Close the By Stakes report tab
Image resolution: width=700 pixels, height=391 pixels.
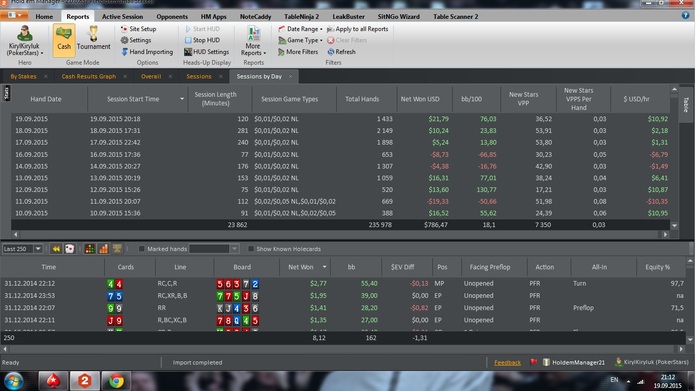46,77
